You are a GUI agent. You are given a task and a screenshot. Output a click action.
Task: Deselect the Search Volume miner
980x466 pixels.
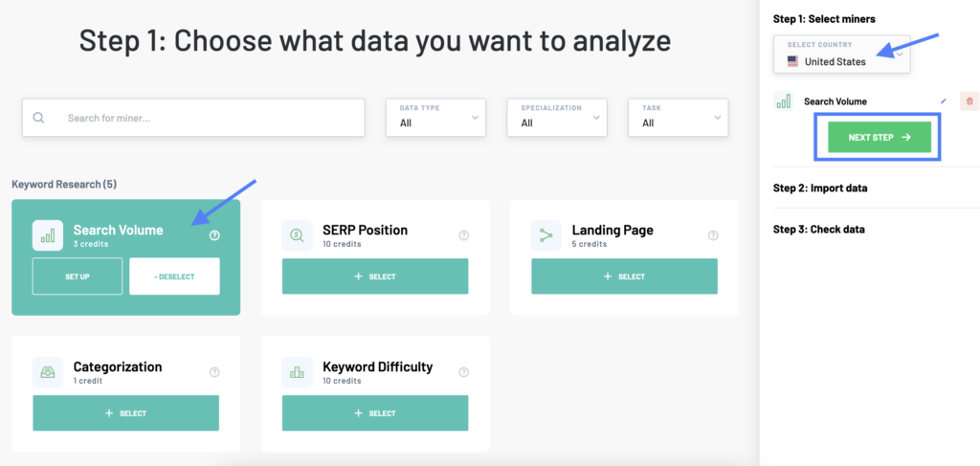174,277
